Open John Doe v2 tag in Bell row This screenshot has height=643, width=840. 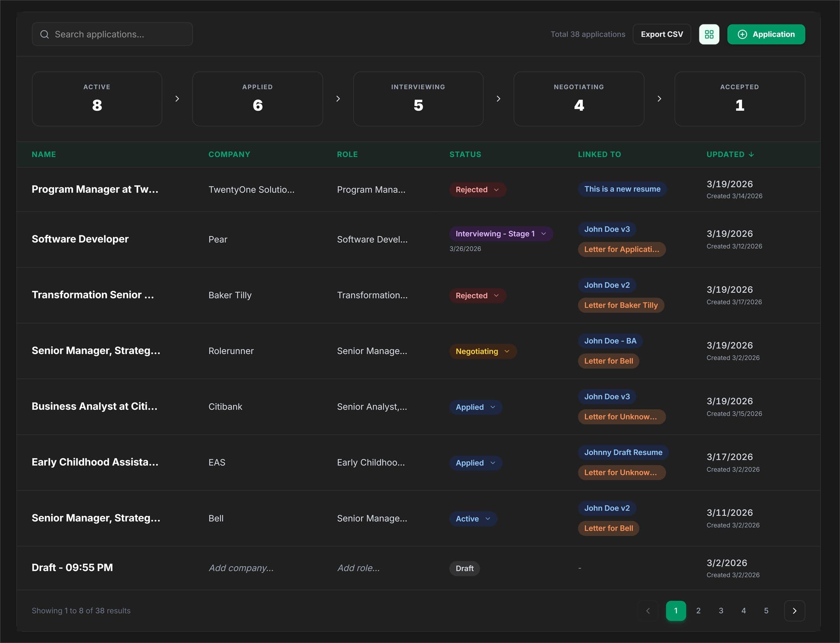click(607, 508)
